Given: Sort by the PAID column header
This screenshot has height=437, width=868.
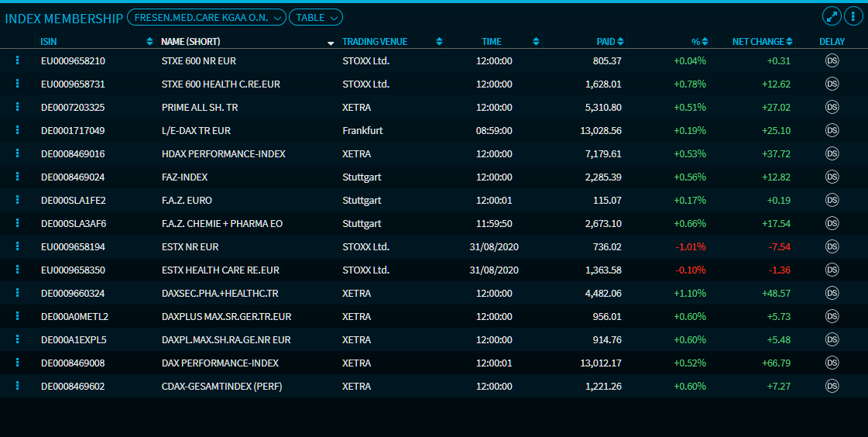Looking at the screenshot, I should tap(606, 42).
